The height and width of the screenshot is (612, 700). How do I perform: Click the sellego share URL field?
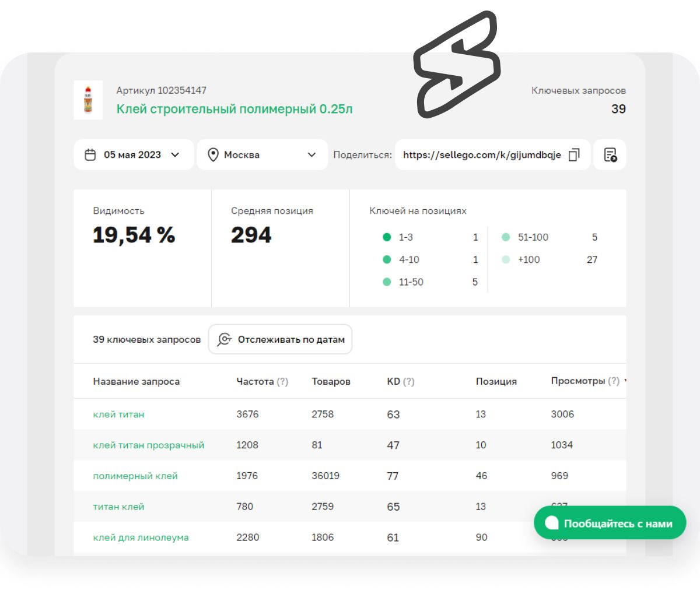coord(481,155)
